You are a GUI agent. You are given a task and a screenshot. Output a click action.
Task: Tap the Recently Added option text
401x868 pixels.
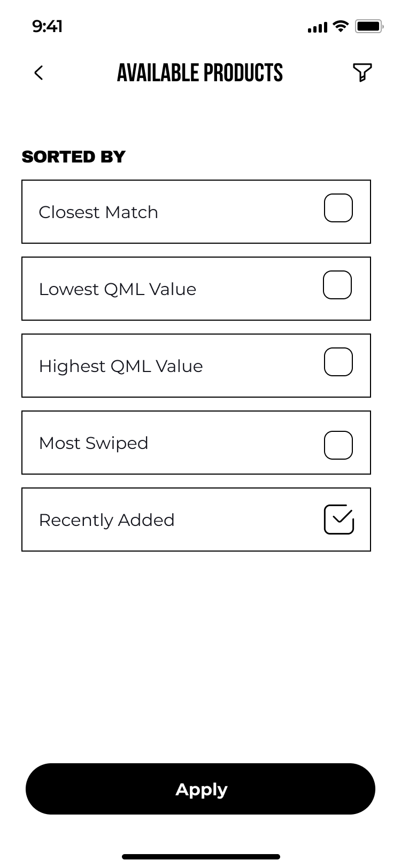pos(107,520)
